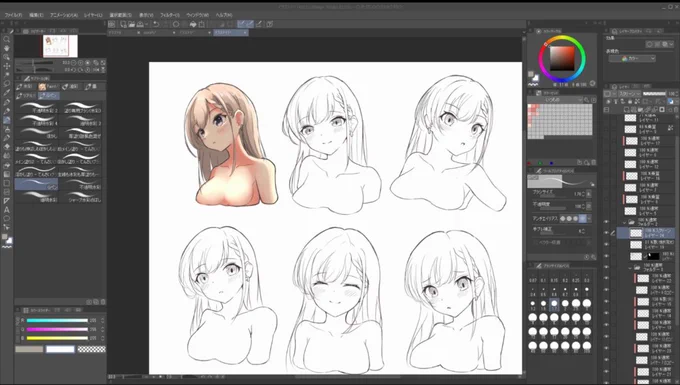Choose the シャープ水彩ぼかし brush

pyautogui.click(x=81, y=197)
